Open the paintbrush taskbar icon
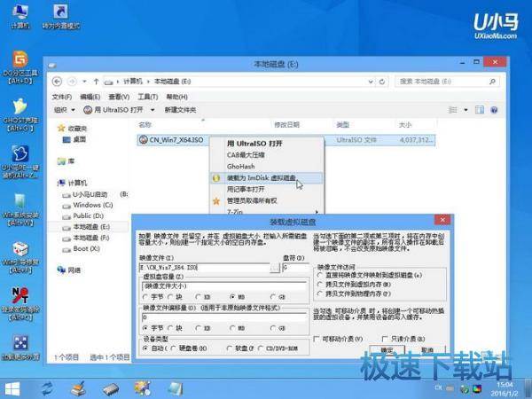This screenshot has height=399, width=532. pyautogui.click(x=79, y=389)
